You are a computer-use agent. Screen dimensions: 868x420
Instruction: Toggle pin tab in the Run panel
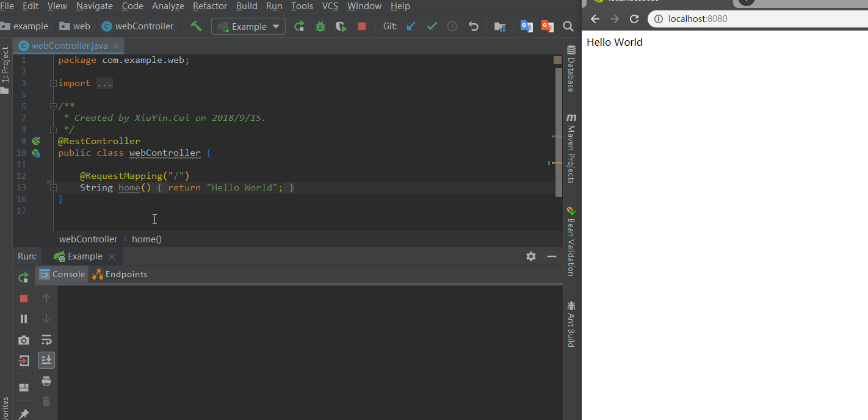[24, 414]
